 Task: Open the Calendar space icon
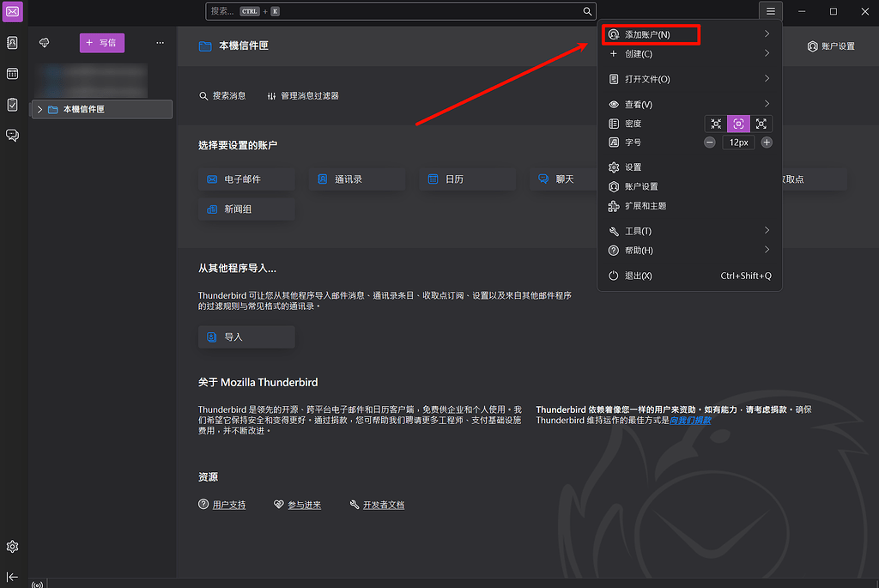12,74
